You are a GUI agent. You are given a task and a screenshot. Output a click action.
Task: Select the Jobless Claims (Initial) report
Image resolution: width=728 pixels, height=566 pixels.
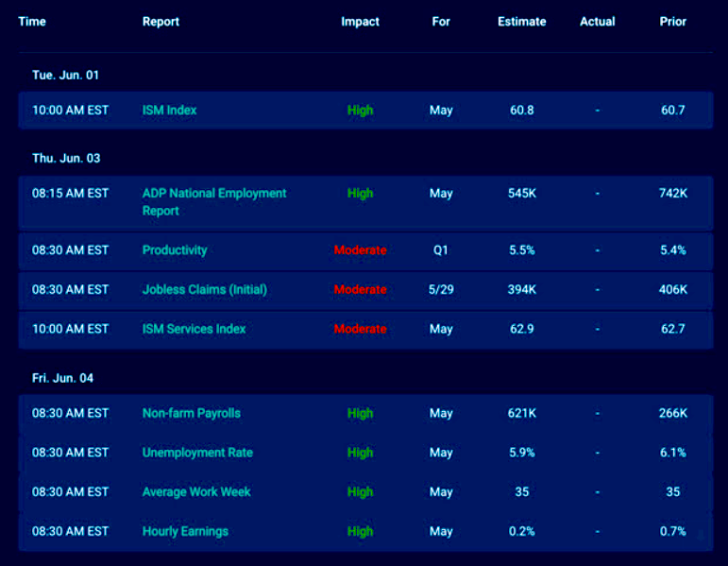click(204, 289)
